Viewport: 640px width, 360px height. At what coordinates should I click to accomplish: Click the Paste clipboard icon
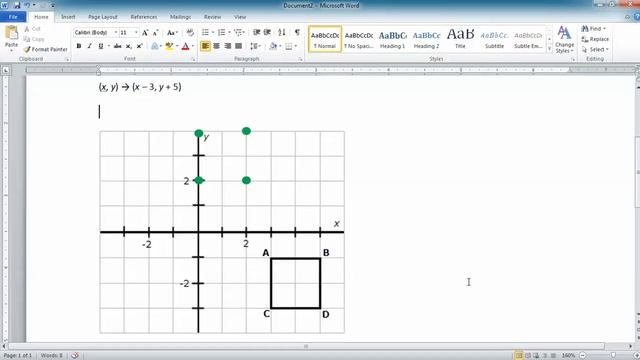pyautogui.click(x=11, y=33)
